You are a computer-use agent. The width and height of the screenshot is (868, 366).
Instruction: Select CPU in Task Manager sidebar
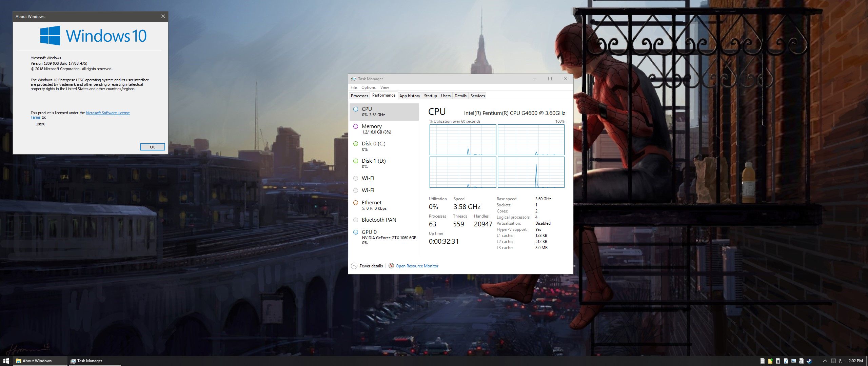[384, 112]
